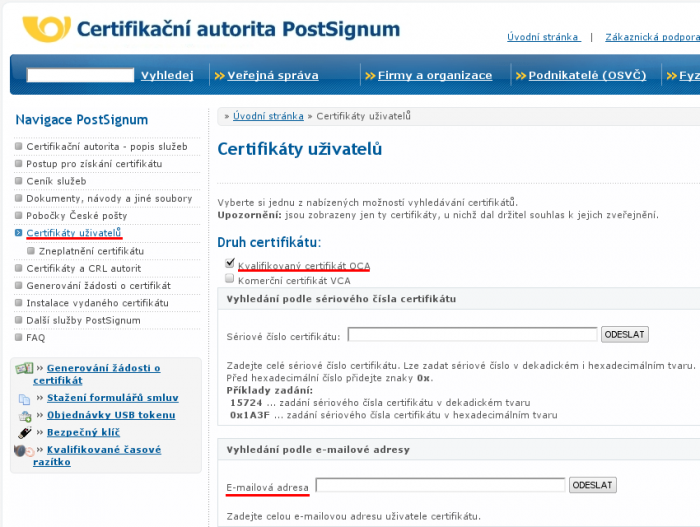Click Kvalifikovaný certifikát QCA label

click(x=304, y=266)
